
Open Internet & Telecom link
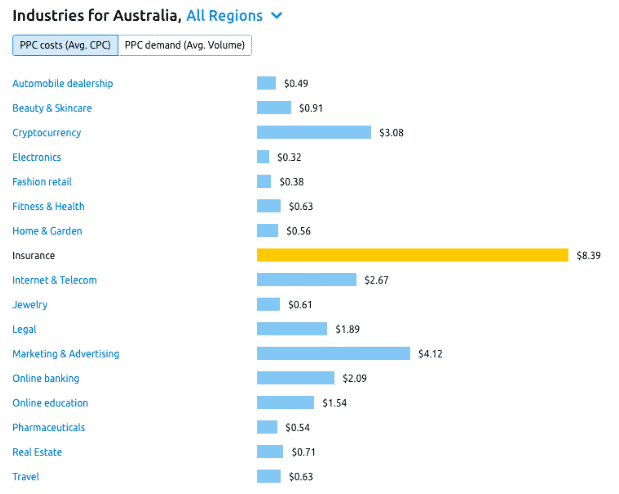(54, 280)
